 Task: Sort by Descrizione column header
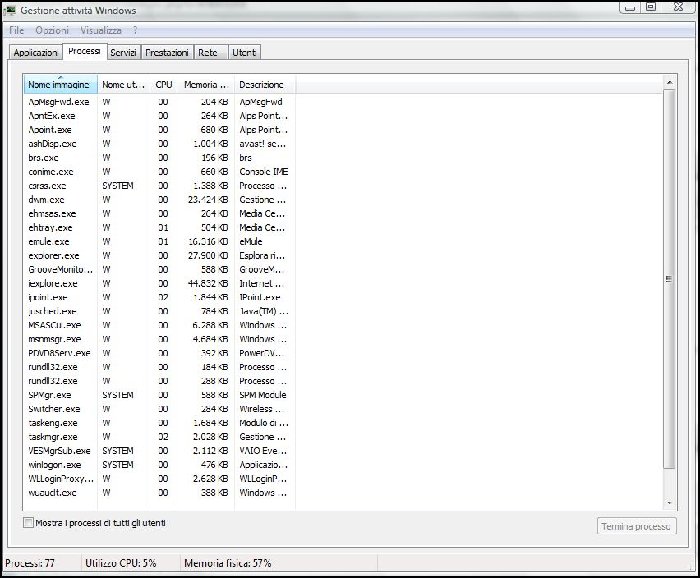264,84
